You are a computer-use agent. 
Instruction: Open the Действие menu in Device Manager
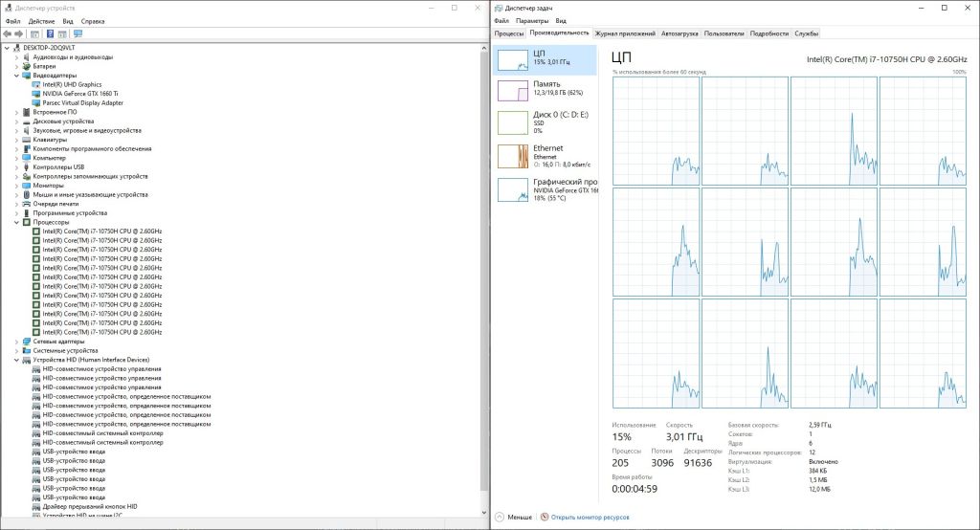(42, 21)
